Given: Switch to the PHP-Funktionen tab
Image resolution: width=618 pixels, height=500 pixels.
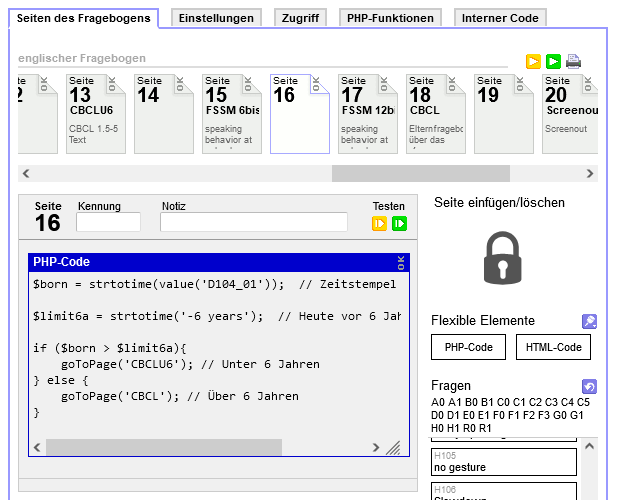Looking at the screenshot, I should pos(390,18).
